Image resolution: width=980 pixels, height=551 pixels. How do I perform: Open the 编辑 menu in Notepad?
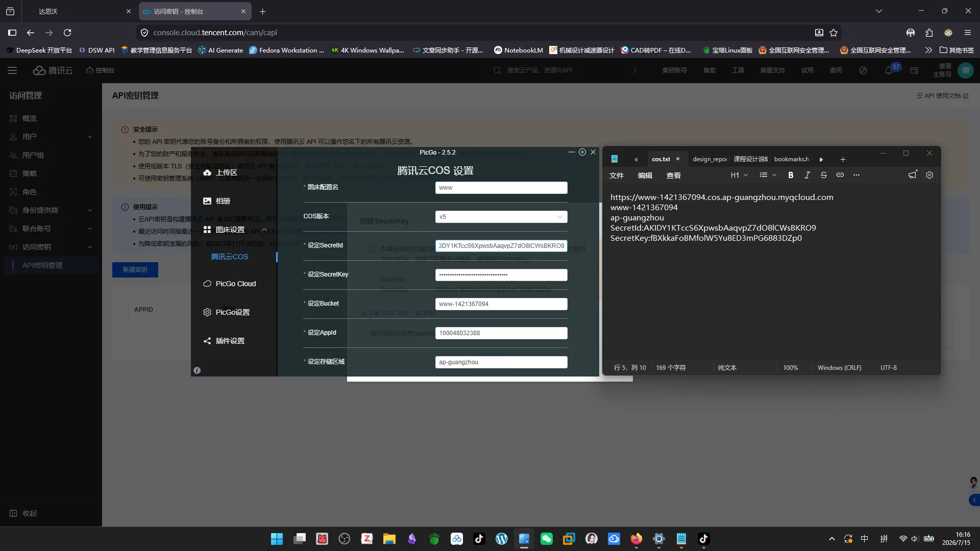(x=645, y=175)
